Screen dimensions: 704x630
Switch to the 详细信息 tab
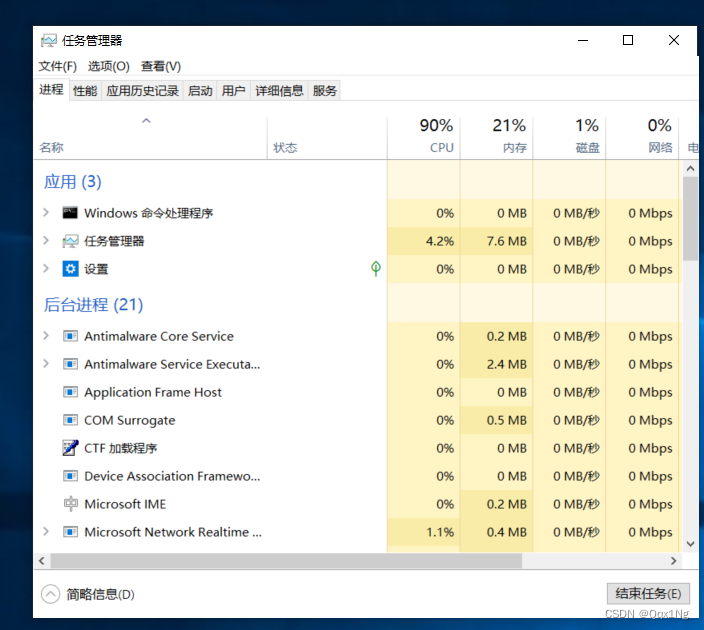[279, 91]
